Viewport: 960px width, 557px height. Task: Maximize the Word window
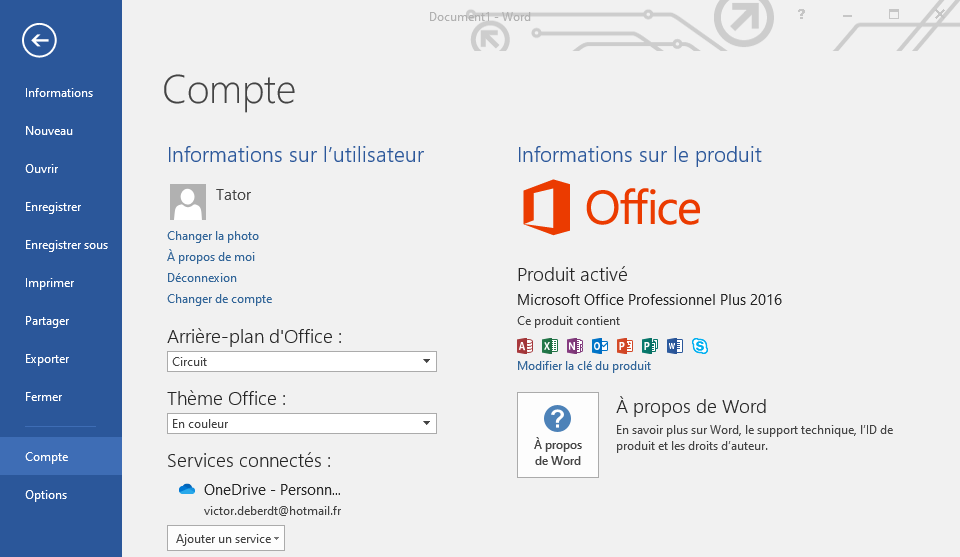point(894,14)
